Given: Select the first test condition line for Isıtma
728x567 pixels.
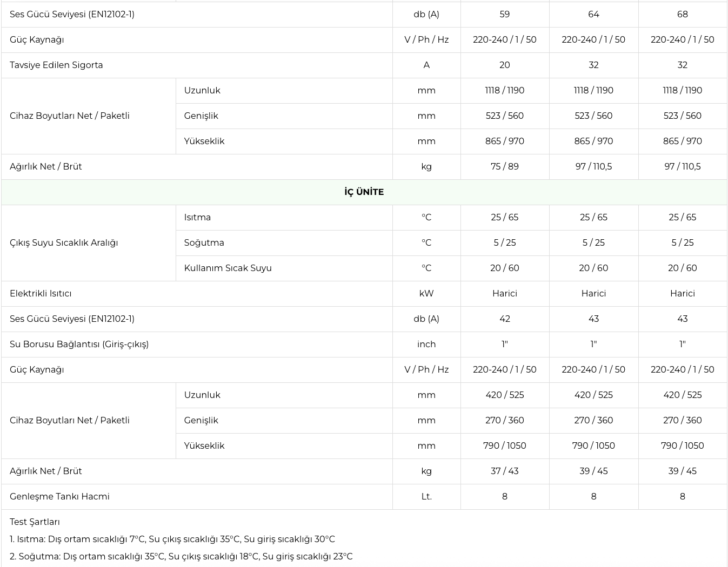Looking at the screenshot, I should (x=172, y=539).
